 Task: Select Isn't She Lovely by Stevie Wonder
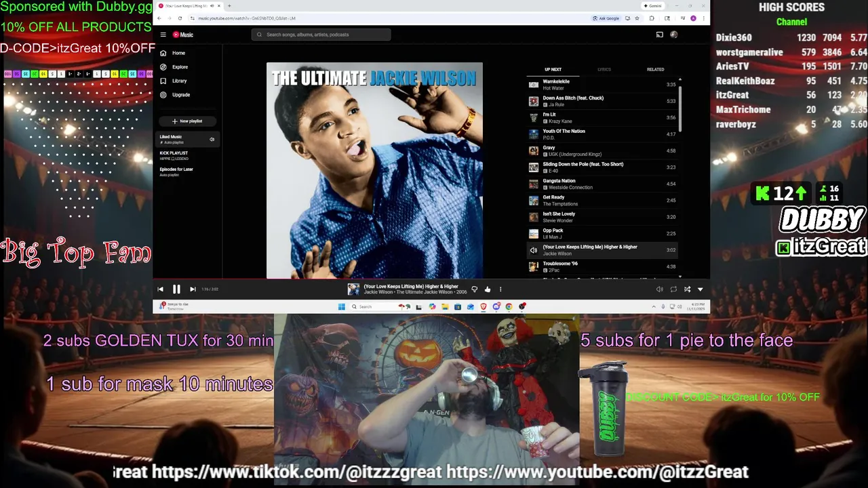click(602, 217)
